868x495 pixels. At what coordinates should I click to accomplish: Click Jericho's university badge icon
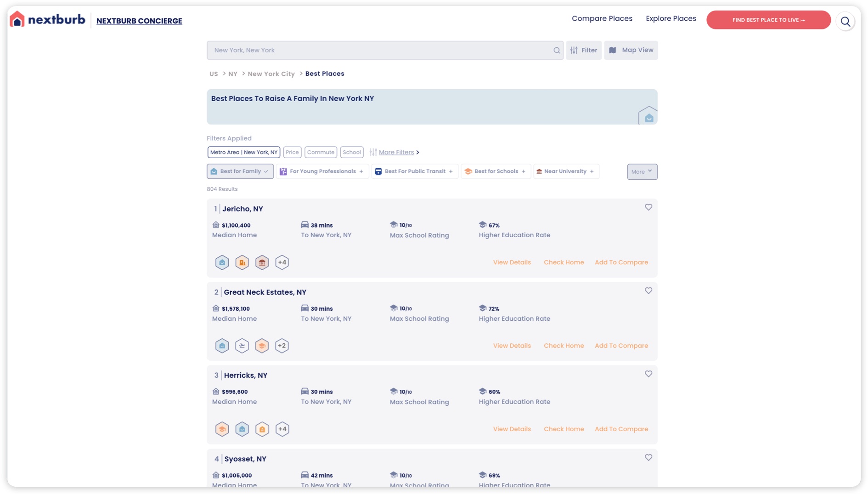[x=262, y=262]
